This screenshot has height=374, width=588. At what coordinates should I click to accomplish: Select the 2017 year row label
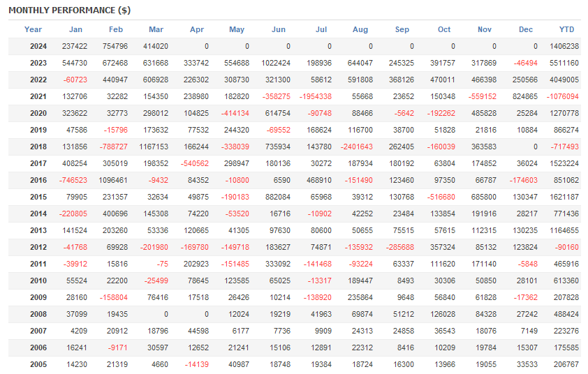38,163
